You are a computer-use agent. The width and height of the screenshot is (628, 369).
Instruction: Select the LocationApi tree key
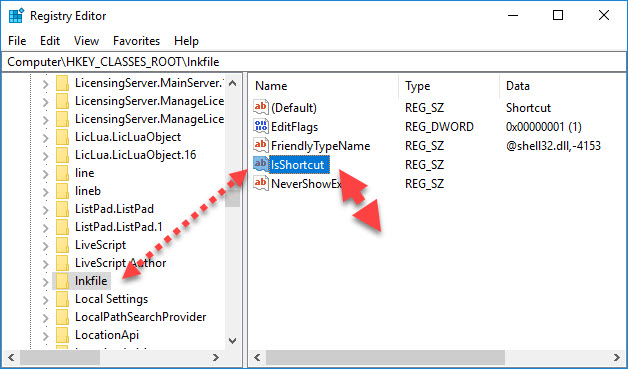click(107, 335)
